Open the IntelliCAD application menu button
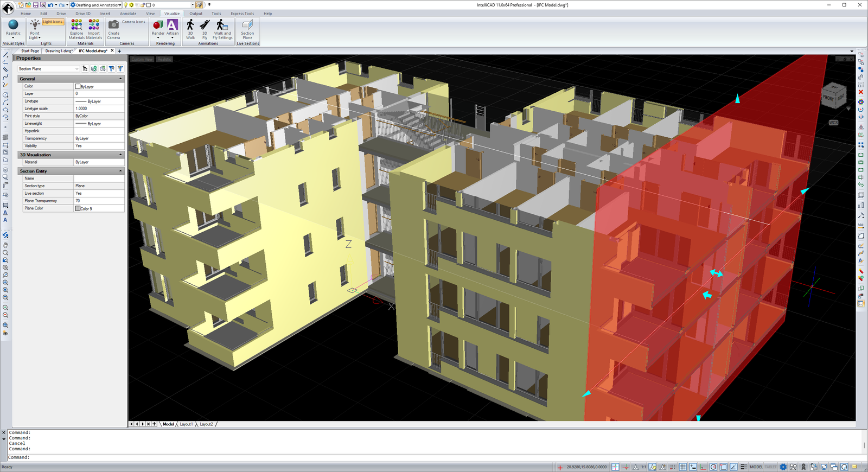 tap(8, 8)
